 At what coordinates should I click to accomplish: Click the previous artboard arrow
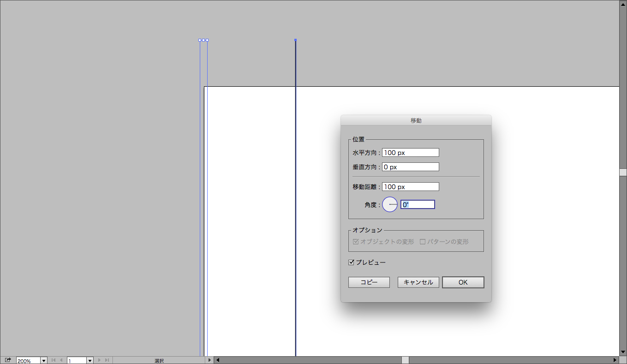(61, 360)
